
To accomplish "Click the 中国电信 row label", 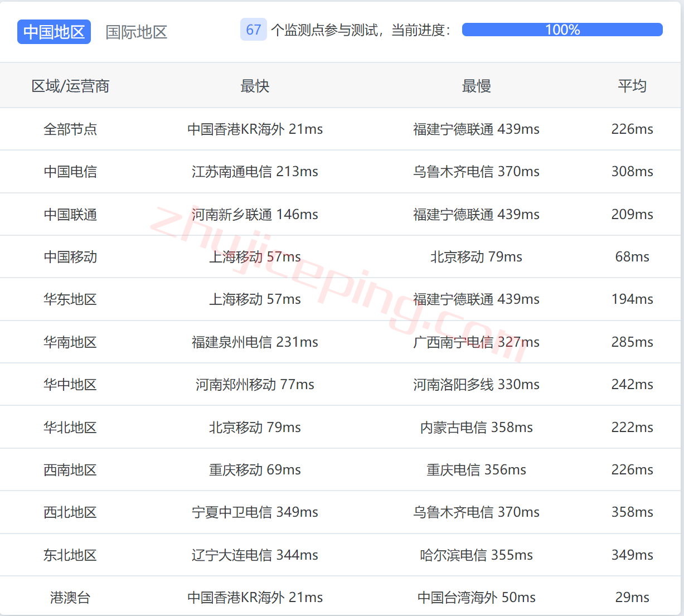I will click(x=71, y=172).
